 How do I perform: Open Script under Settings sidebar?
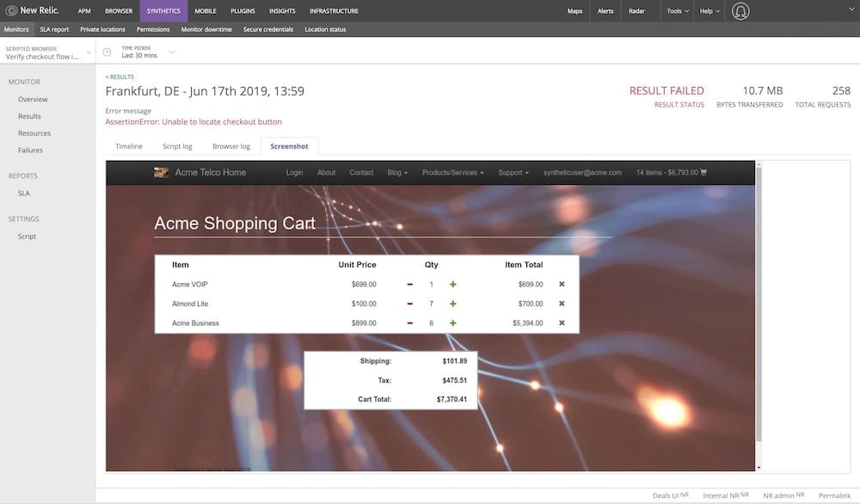(x=27, y=237)
